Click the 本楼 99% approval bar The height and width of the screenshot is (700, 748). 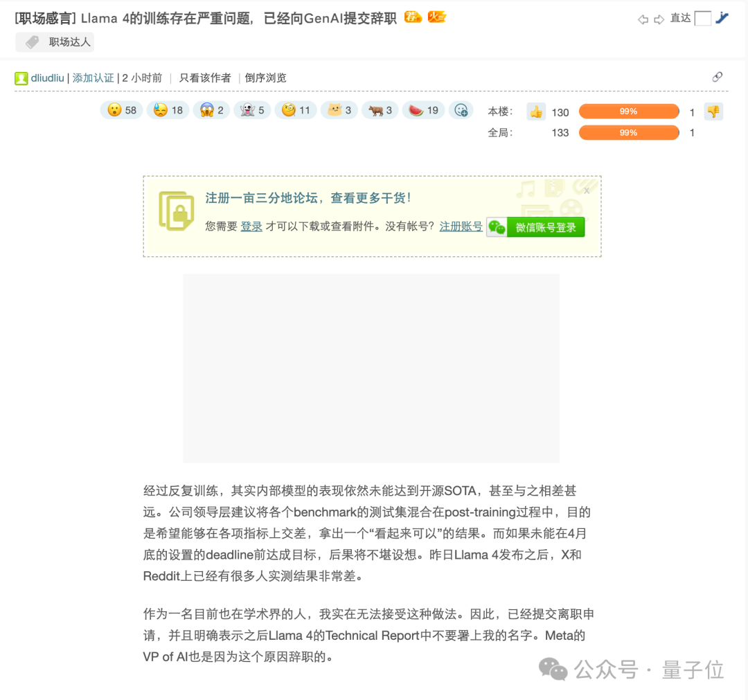coord(629,111)
